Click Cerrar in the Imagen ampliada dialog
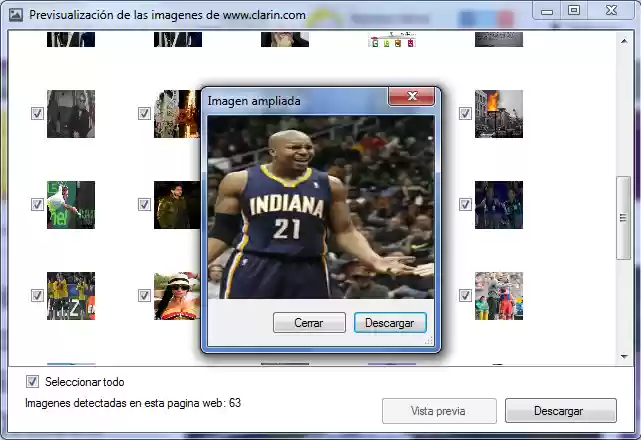Image resolution: width=641 pixels, height=440 pixels. coord(309,323)
